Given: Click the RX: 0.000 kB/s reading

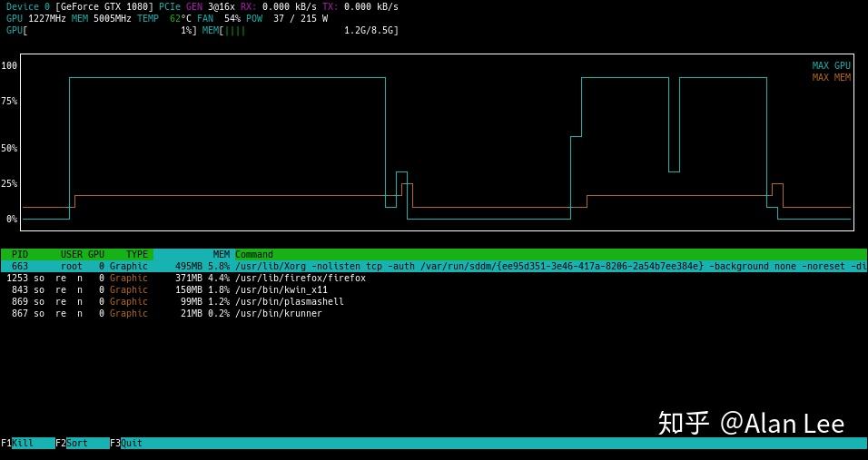Looking at the screenshot, I should tap(279, 6).
